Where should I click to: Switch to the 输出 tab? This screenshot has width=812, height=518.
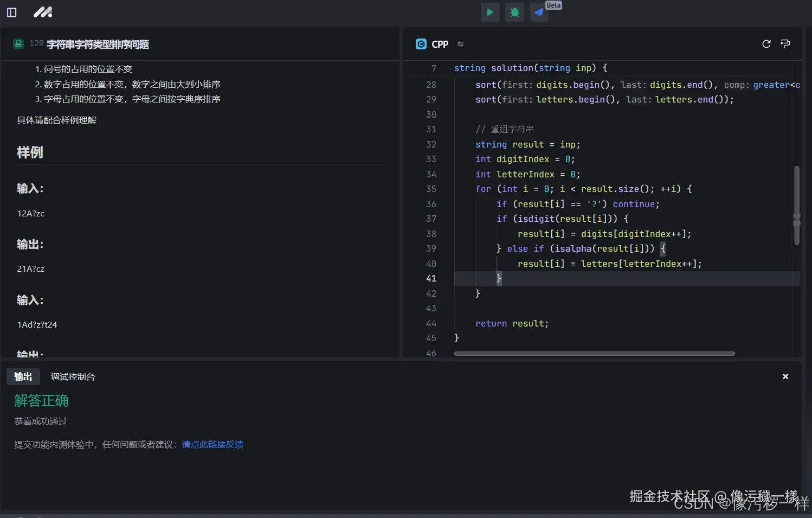click(x=23, y=376)
